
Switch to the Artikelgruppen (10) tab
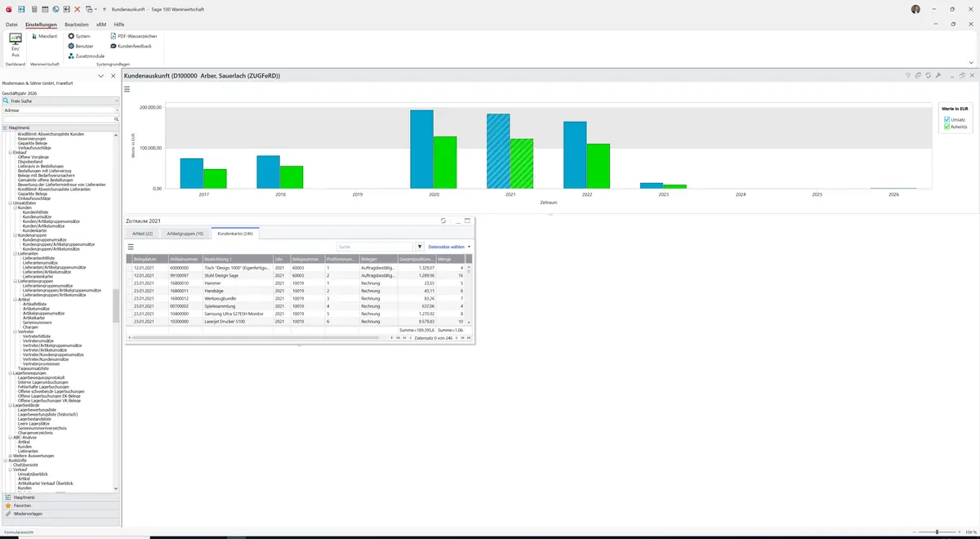tap(185, 234)
